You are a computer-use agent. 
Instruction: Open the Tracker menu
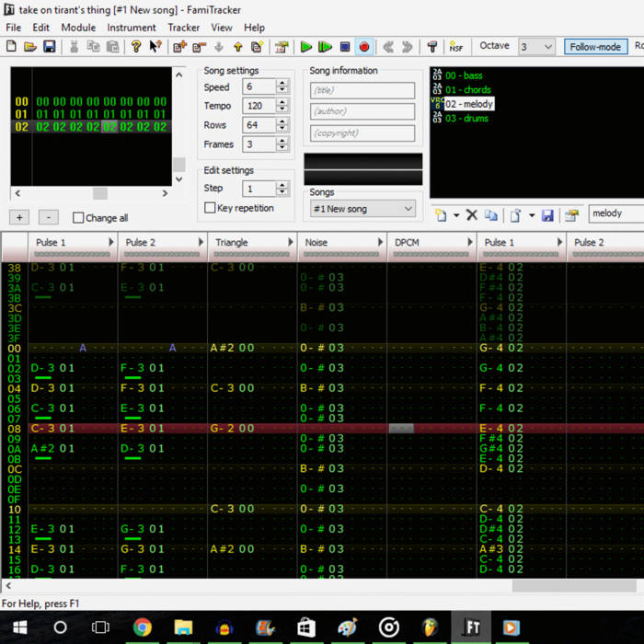184,28
